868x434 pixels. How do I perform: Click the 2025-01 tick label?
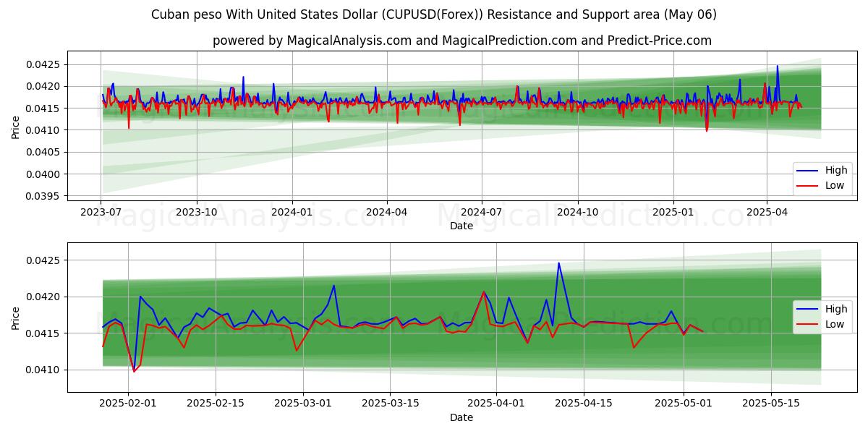(673, 213)
